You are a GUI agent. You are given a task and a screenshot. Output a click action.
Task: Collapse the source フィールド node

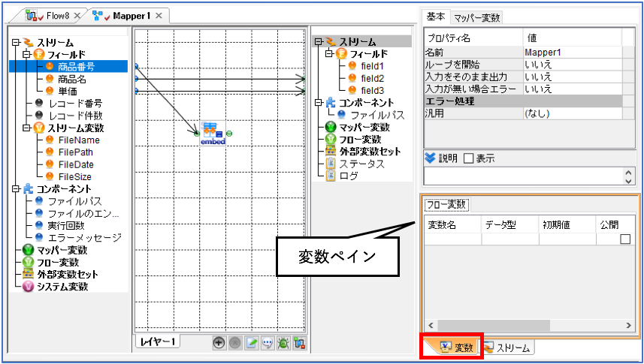[27, 54]
